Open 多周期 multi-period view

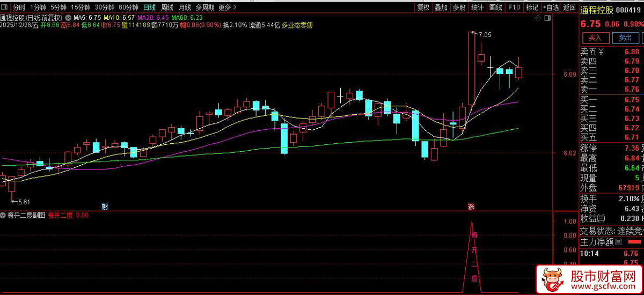205,8
